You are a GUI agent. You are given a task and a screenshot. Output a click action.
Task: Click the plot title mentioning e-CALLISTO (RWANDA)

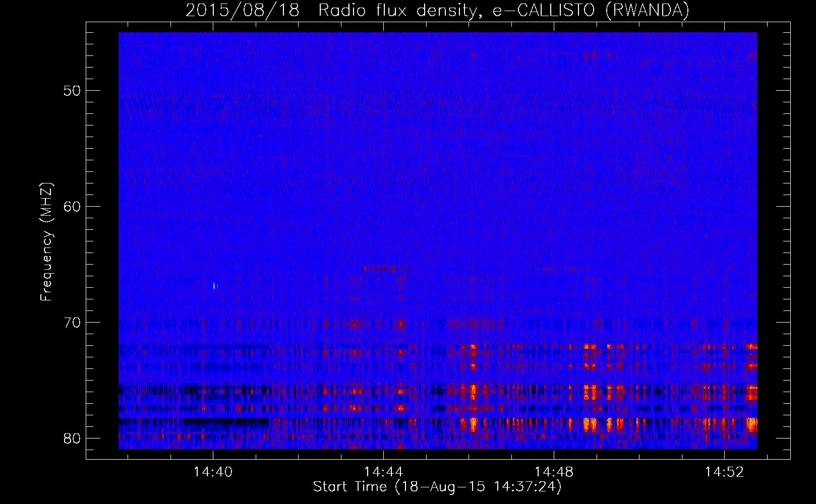tap(437, 10)
